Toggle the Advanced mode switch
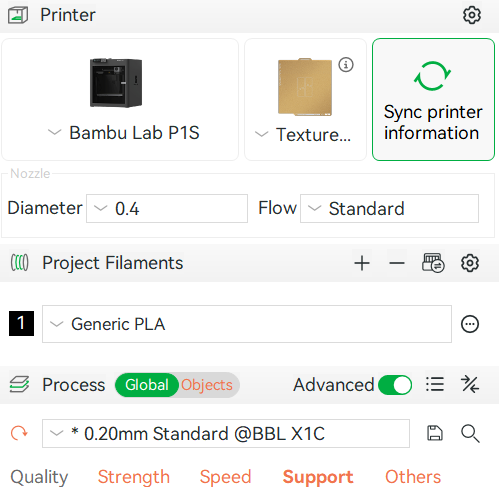The height and width of the screenshot is (487, 499). pyautogui.click(x=395, y=385)
